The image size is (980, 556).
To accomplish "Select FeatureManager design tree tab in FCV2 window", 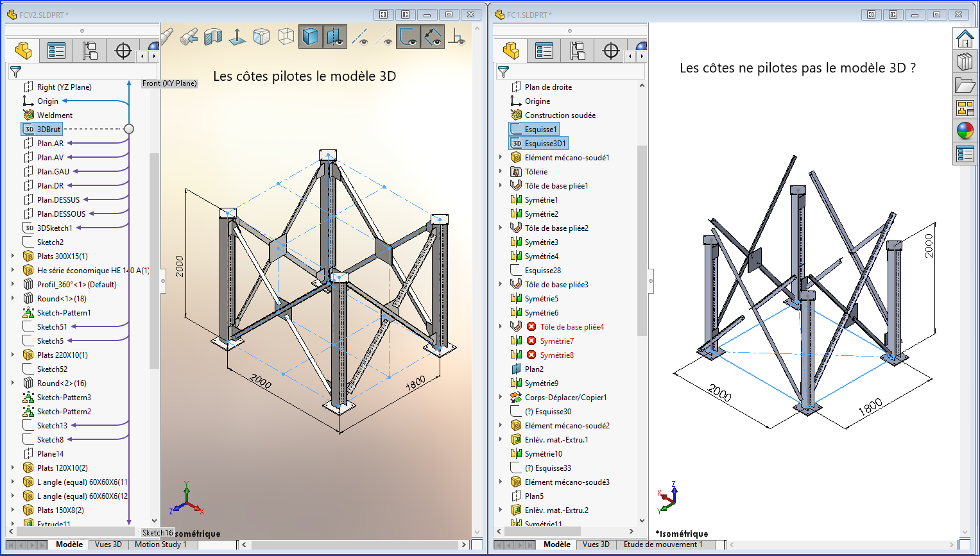I will 24,51.
